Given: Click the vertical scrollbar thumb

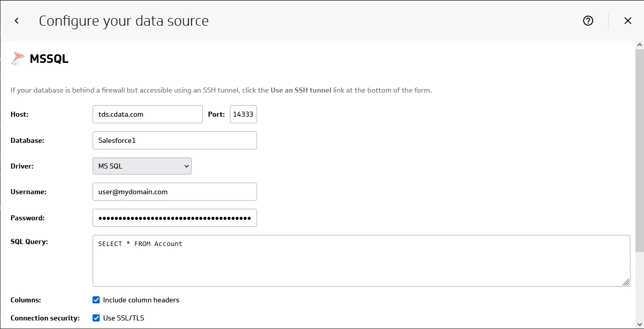Looking at the screenshot, I should point(639,151).
